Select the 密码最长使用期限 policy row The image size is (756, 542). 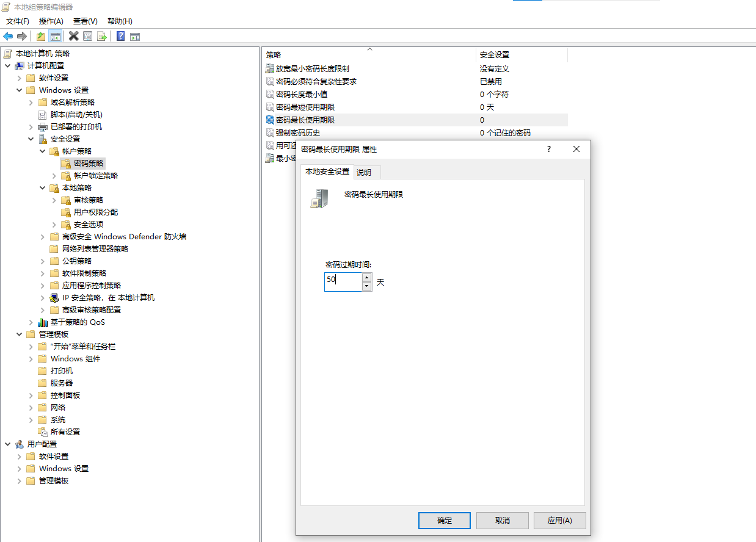coord(415,120)
